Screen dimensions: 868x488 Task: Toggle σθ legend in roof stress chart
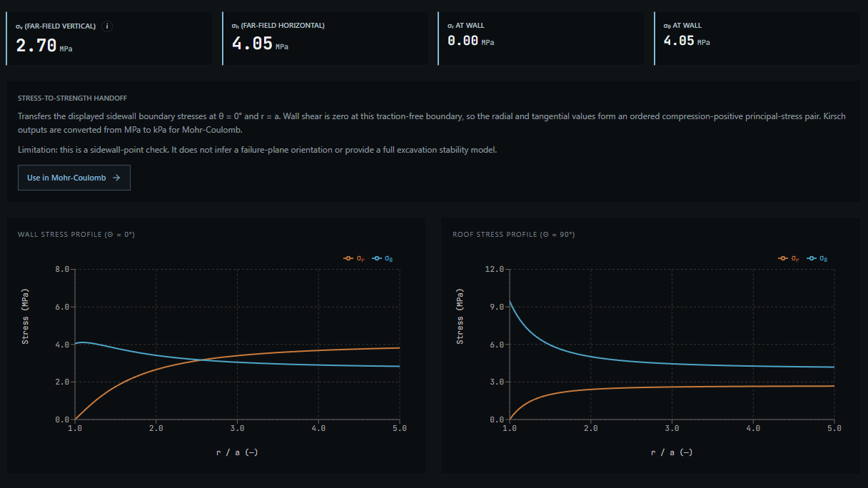[x=817, y=258]
